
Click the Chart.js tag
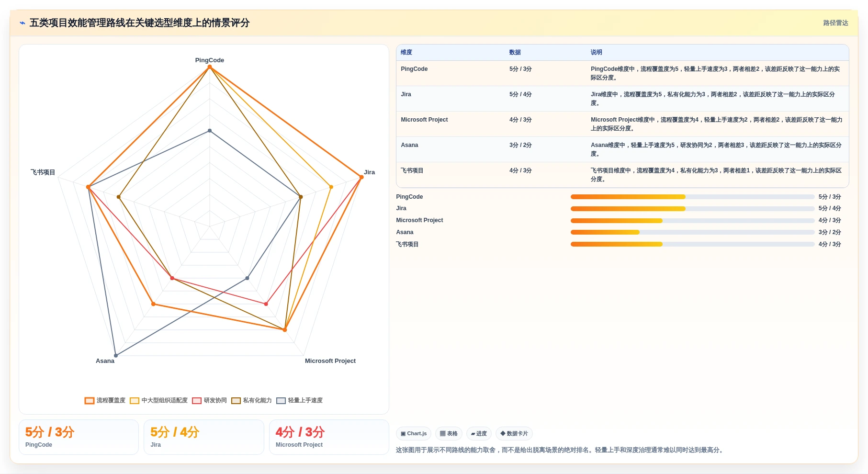414,434
